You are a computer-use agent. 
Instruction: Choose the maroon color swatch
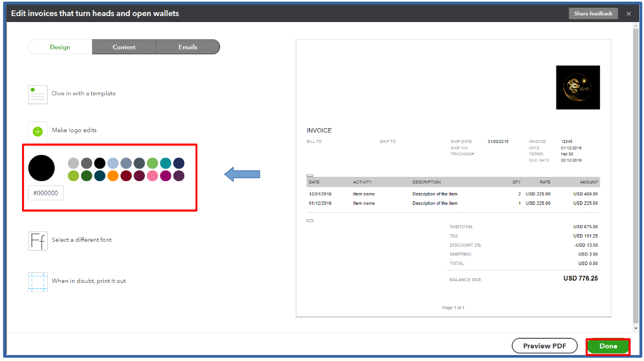point(139,176)
